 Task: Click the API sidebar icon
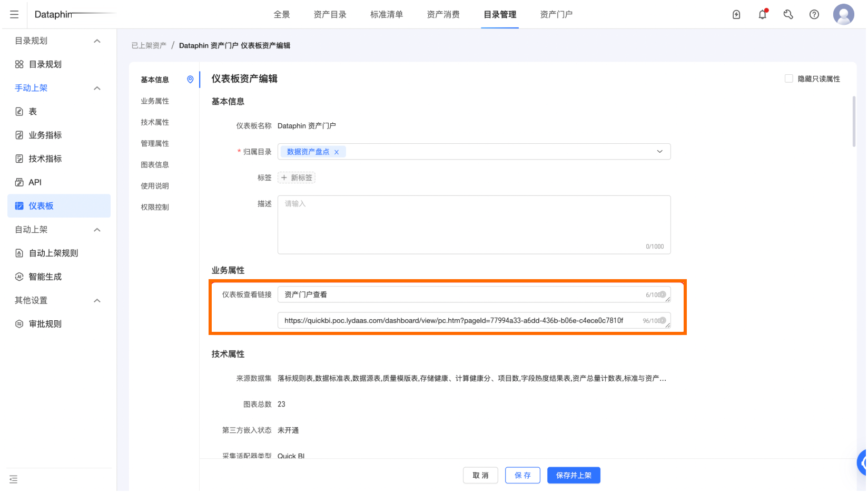point(19,182)
